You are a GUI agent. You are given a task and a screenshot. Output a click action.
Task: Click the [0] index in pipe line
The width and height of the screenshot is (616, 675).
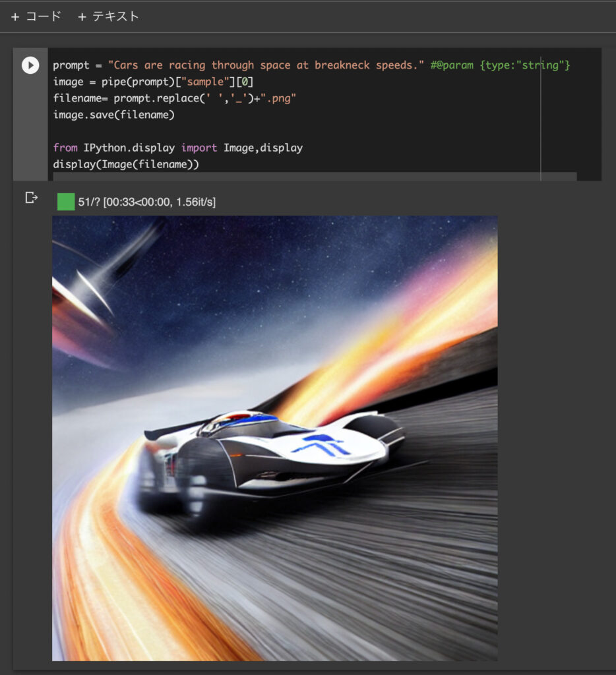[x=245, y=82]
